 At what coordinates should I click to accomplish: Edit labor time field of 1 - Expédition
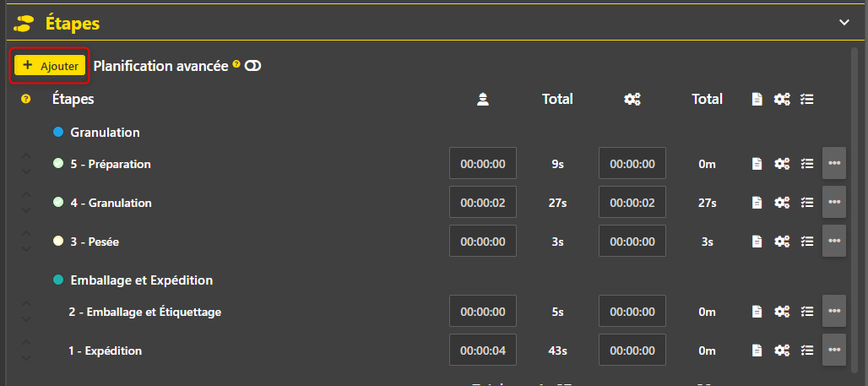(483, 350)
